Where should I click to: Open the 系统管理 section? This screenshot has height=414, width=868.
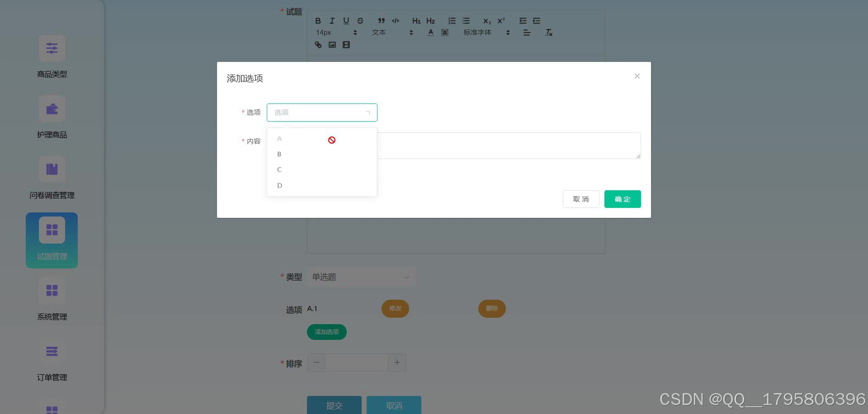tap(52, 291)
